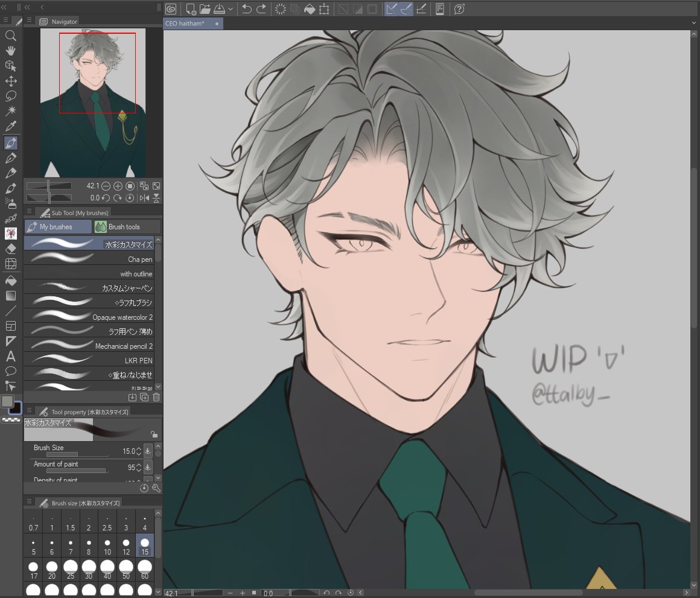Select the Ruler tool
The height and width of the screenshot is (598, 700).
[11, 342]
